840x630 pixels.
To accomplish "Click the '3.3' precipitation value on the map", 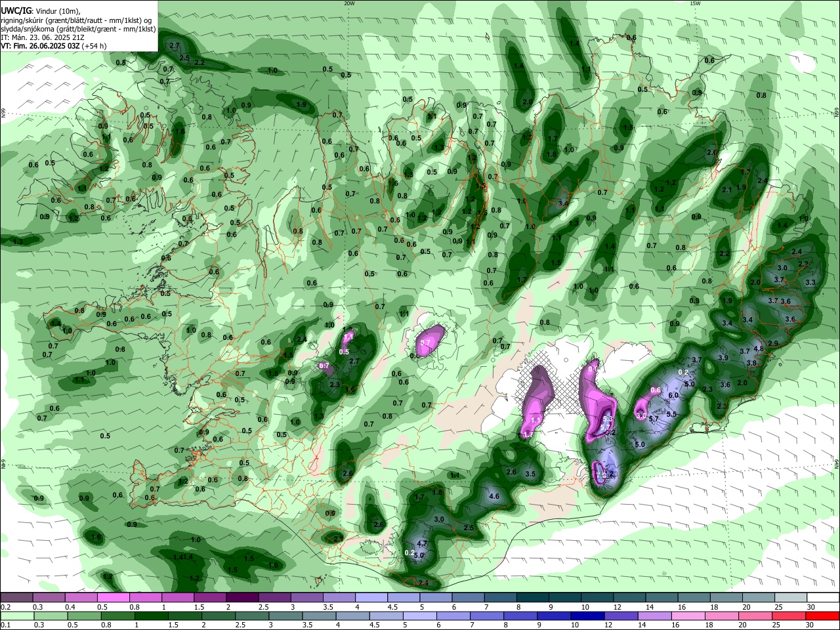I will 810,283.
